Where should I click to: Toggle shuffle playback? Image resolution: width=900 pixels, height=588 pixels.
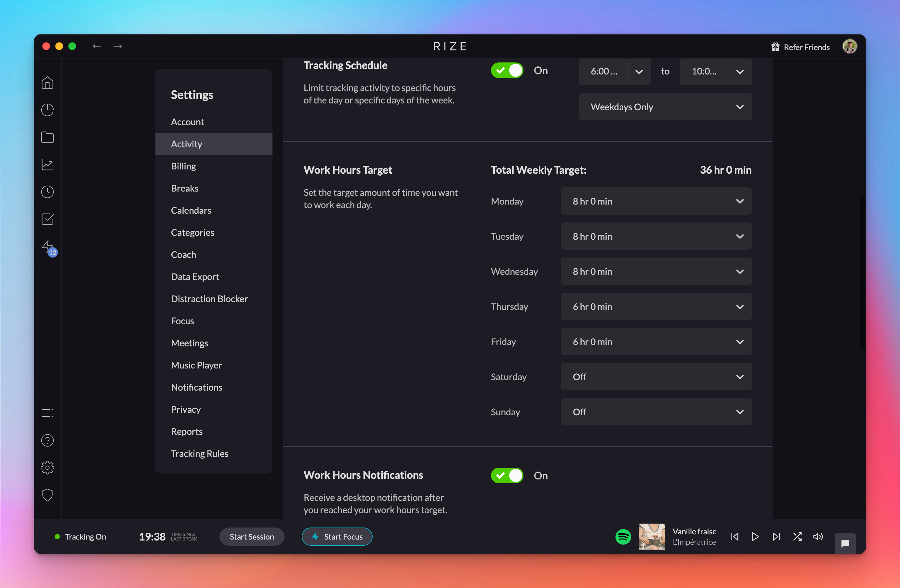(797, 537)
